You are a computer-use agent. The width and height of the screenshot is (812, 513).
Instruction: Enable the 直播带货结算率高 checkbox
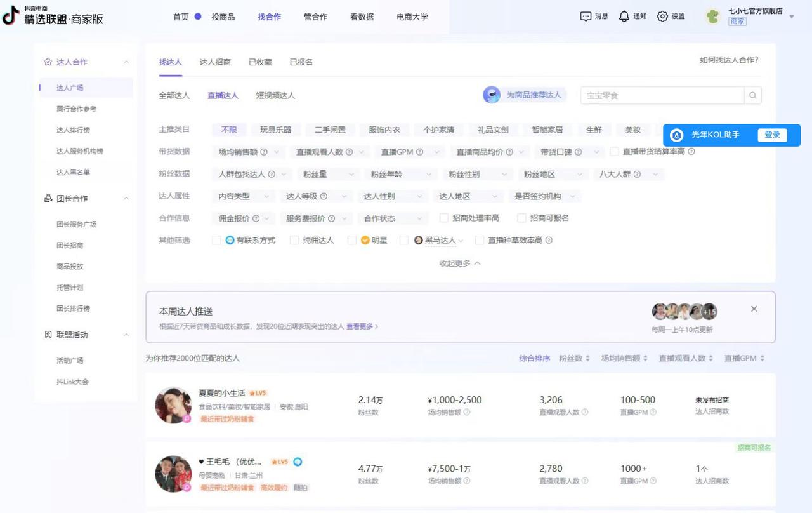(x=614, y=152)
